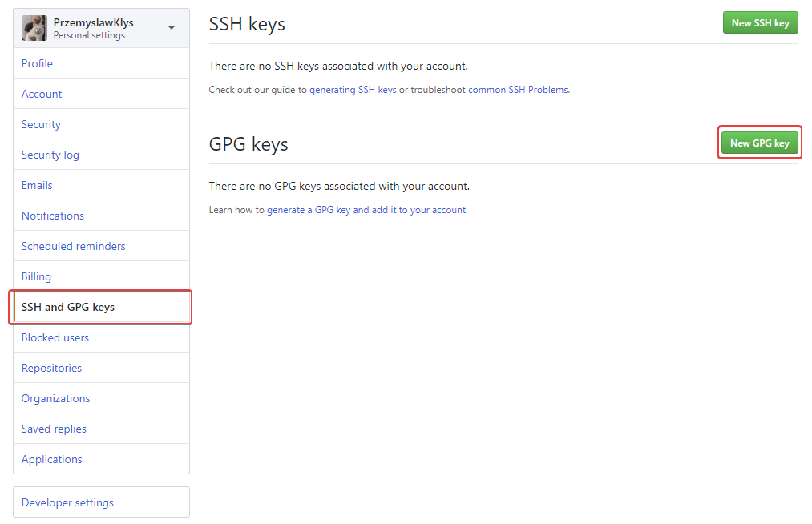Image resolution: width=812 pixels, height=524 pixels.
Task: Navigate to Security settings
Action: click(x=40, y=123)
